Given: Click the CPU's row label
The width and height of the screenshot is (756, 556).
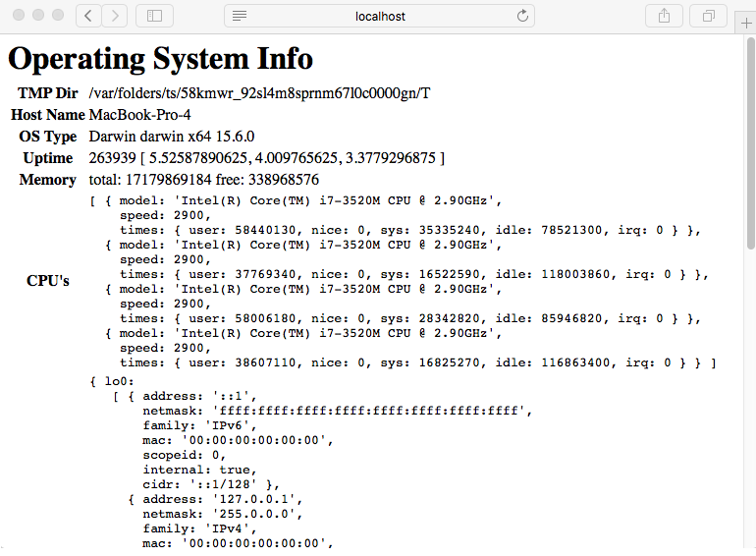Looking at the screenshot, I should (47, 281).
